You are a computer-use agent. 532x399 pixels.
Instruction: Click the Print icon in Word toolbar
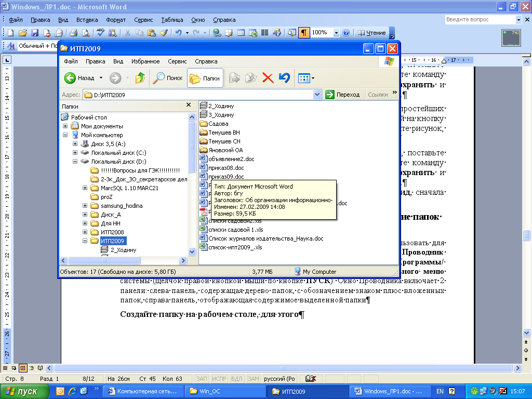pyautogui.click(x=73, y=33)
